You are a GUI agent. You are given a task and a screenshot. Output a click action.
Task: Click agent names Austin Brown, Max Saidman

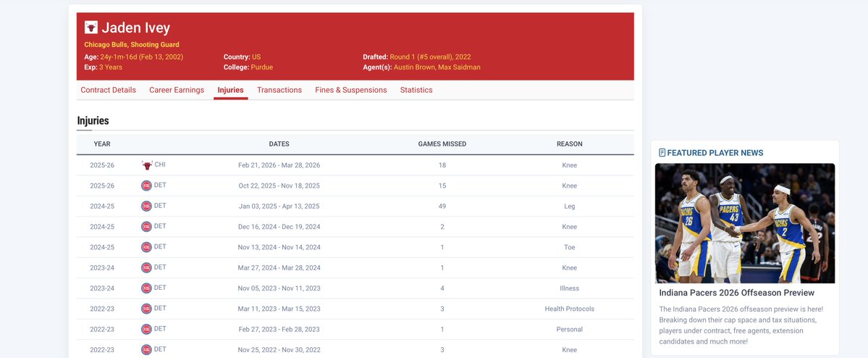(x=437, y=67)
